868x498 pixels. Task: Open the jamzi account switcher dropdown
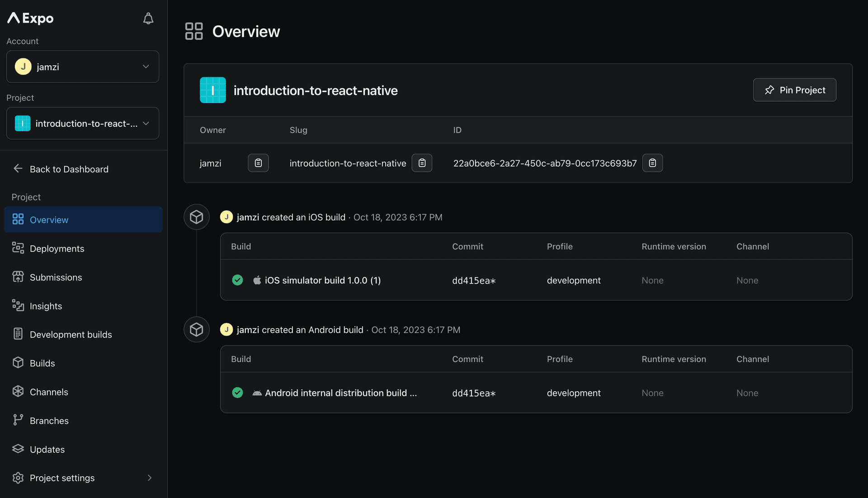82,66
